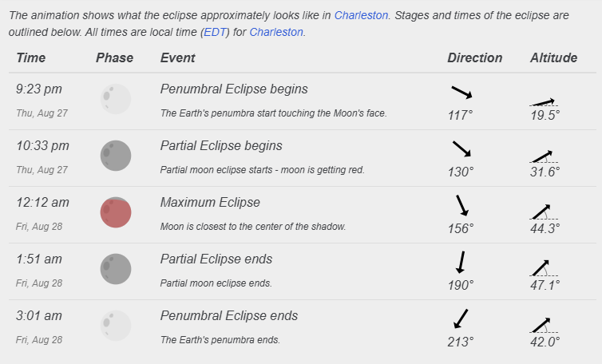The image size is (602, 364).
Task: Click the Altitude column header
Action: click(x=553, y=57)
